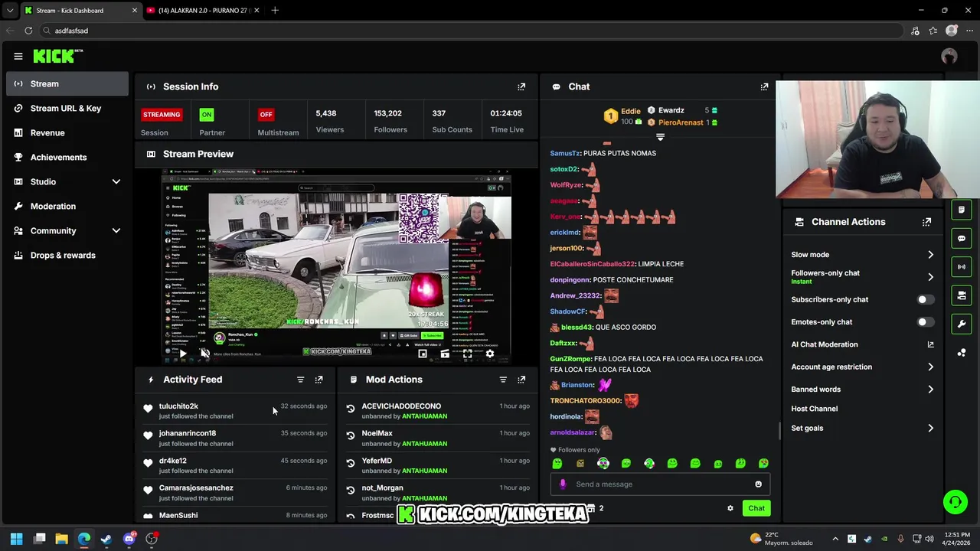
Task: Open Moderation in sidebar
Action: tap(67, 207)
